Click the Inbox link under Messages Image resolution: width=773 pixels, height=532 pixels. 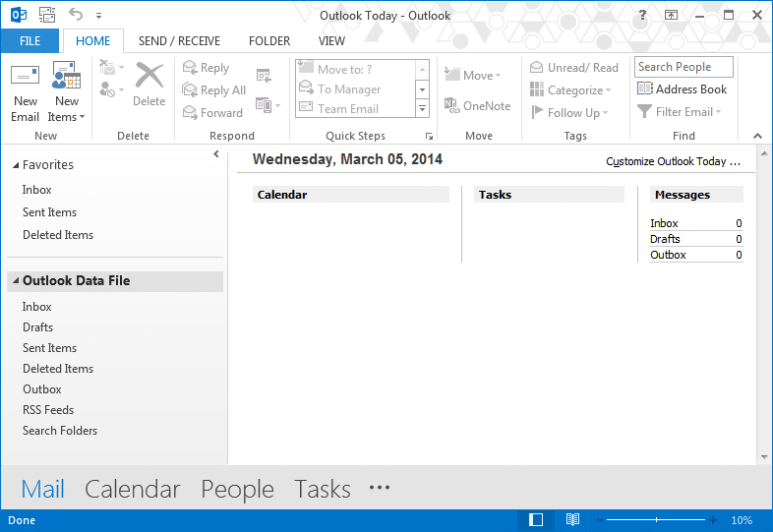click(x=664, y=223)
